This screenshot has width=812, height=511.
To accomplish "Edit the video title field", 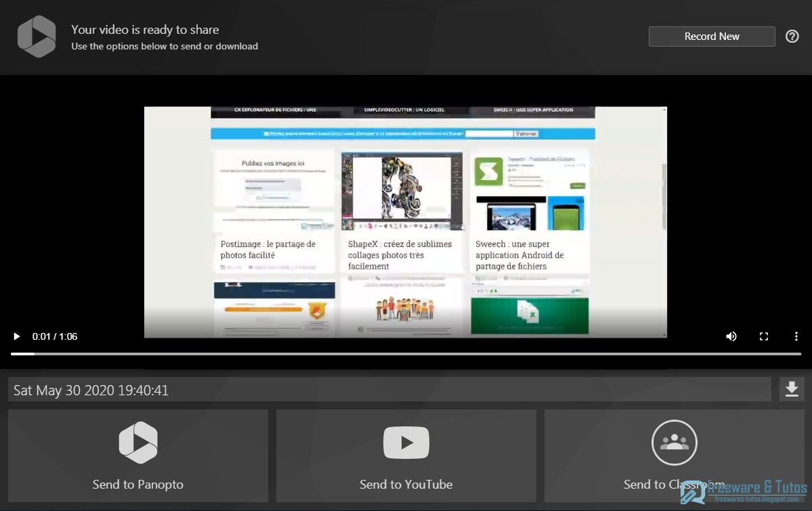I will pyautogui.click(x=389, y=390).
